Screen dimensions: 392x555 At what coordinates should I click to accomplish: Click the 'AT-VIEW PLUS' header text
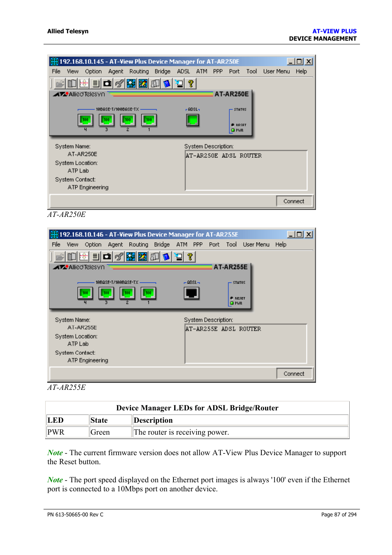334,31
